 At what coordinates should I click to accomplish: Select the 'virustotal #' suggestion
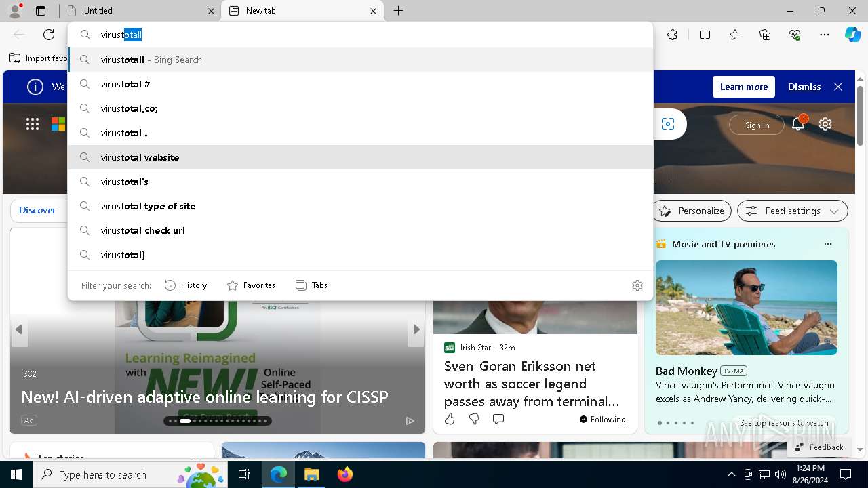pos(361,84)
